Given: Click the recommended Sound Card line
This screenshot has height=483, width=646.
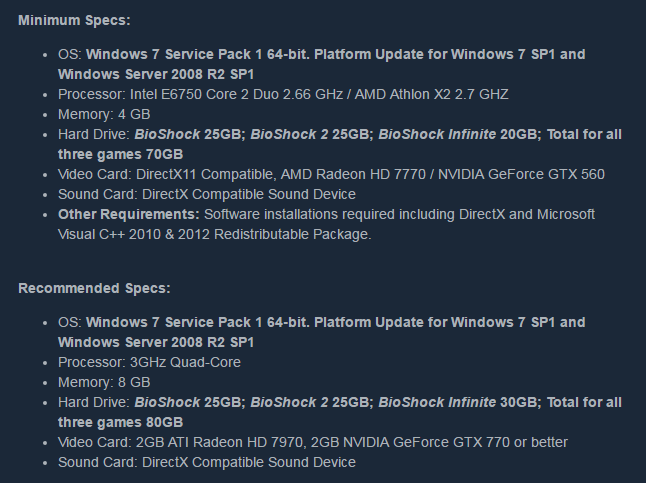Looking at the screenshot, I should click(x=207, y=462).
